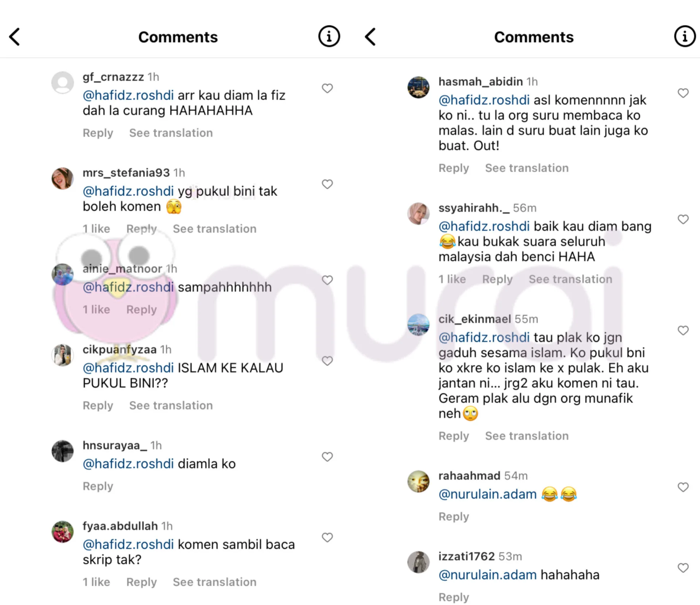Like mrs_stefania93's comment with heart

327,184
